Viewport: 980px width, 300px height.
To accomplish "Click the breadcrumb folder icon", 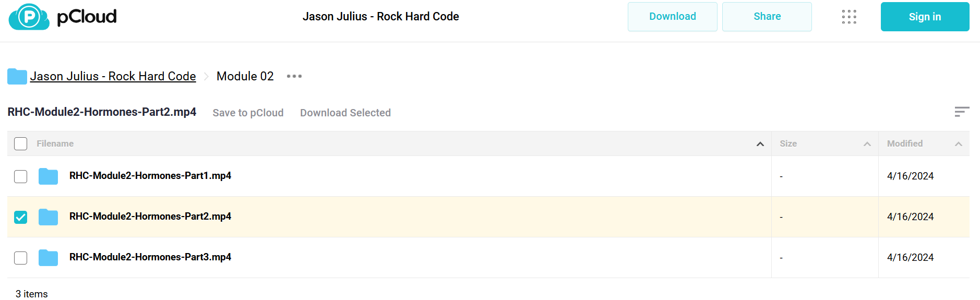I will [17, 76].
